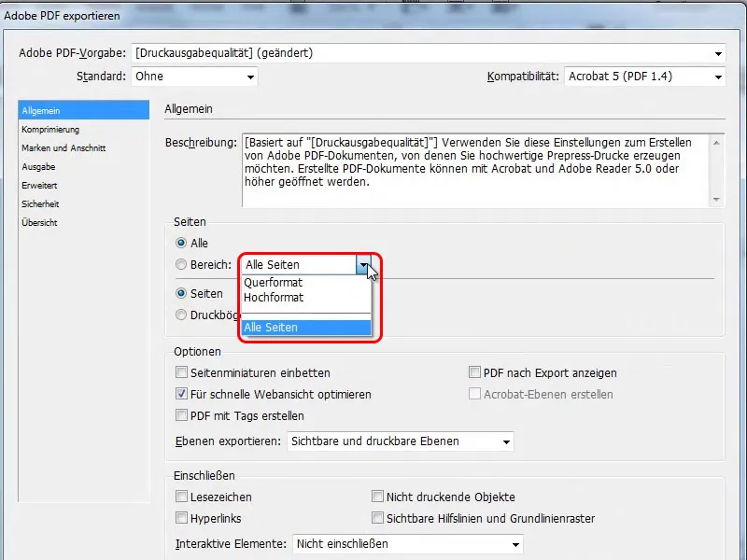Select the Bereich radio button
Screen dimensions: 747x560
pos(181,264)
